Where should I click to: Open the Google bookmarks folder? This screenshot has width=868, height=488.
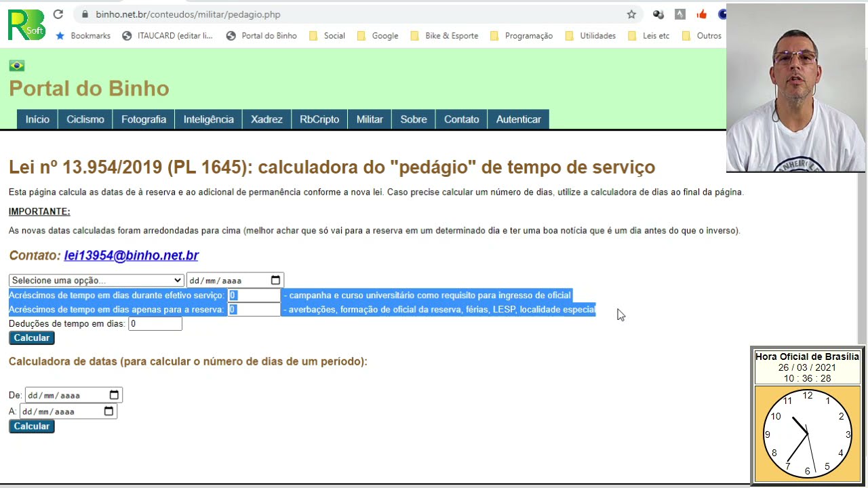coord(378,36)
